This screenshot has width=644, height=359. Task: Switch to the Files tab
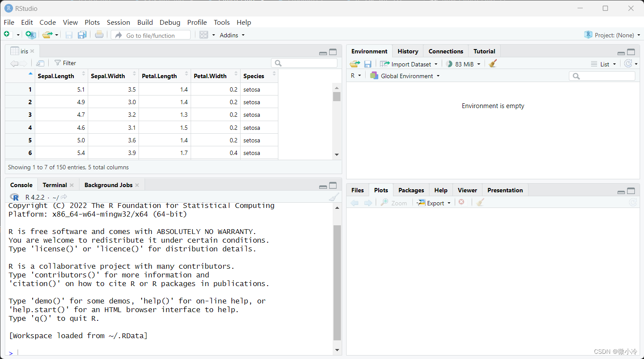(x=357, y=190)
